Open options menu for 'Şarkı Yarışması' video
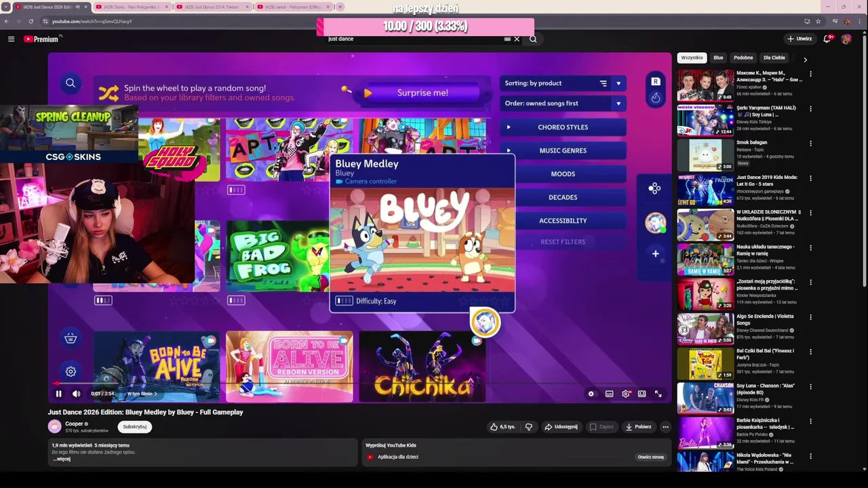Viewport: 868px width, 488px height. click(x=810, y=109)
